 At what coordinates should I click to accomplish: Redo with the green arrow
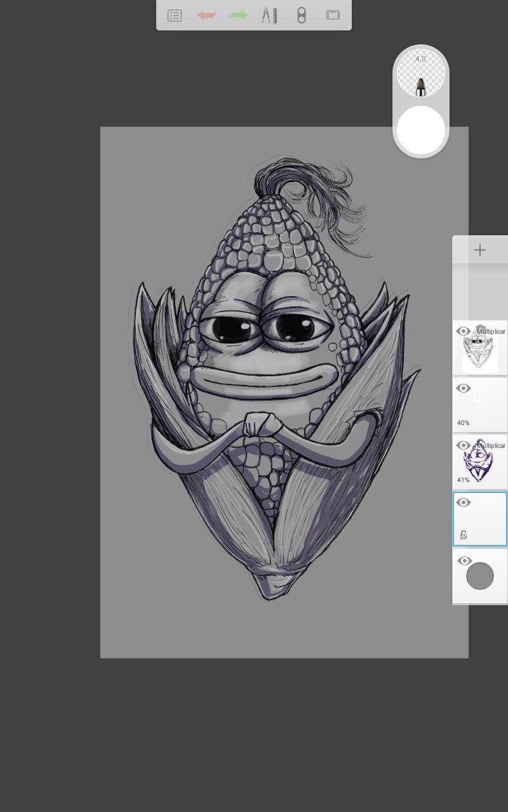(238, 15)
